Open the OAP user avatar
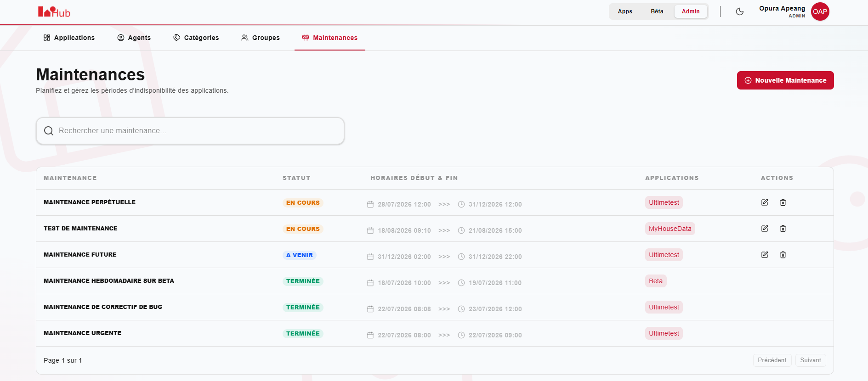Image resolution: width=868 pixels, height=381 pixels. click(x=820, y=11)
